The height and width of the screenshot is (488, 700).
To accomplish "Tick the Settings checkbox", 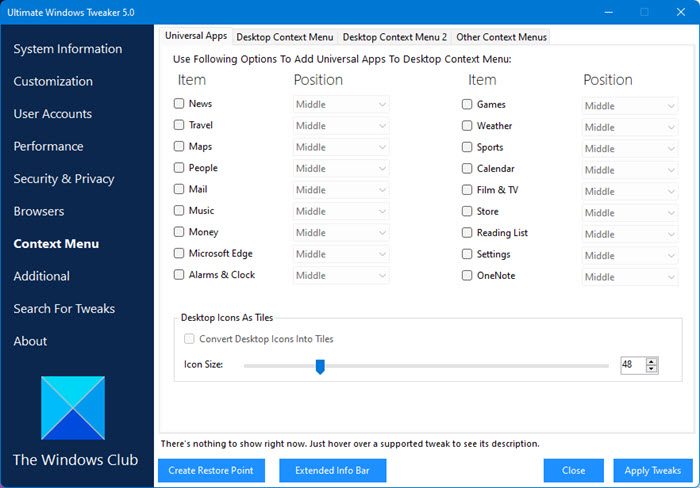I will click(467, 254).
